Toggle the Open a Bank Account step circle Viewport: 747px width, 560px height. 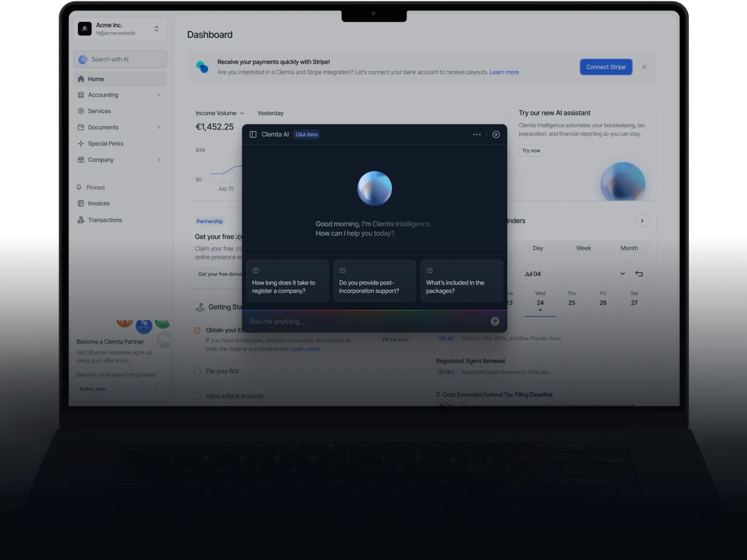197,396
